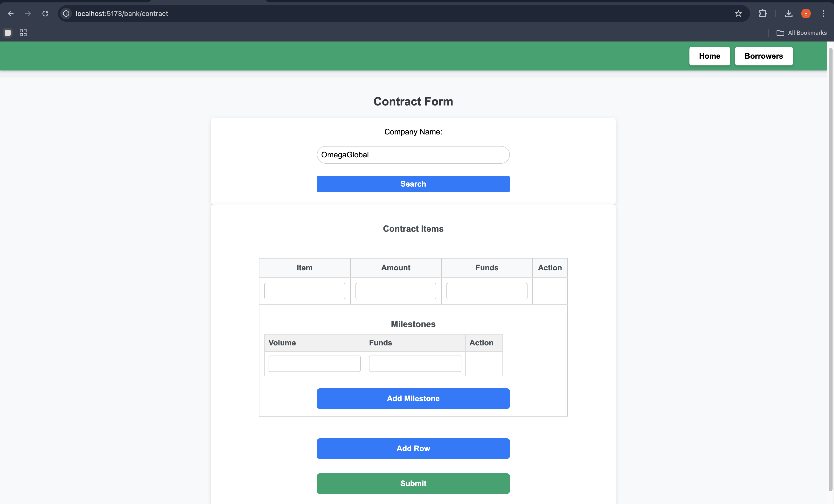
Task: Open the Chrome profile avatar
Action: tap(806, 14)
